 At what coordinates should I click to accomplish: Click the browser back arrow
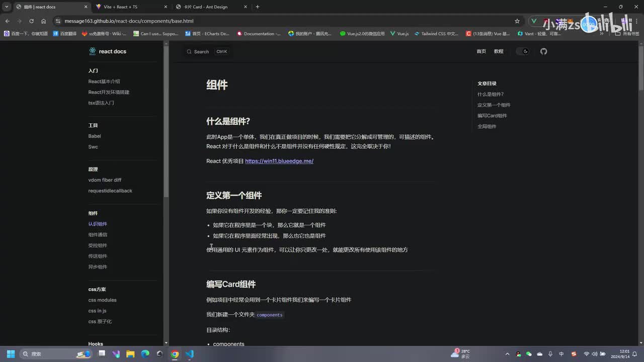[7, 21]
